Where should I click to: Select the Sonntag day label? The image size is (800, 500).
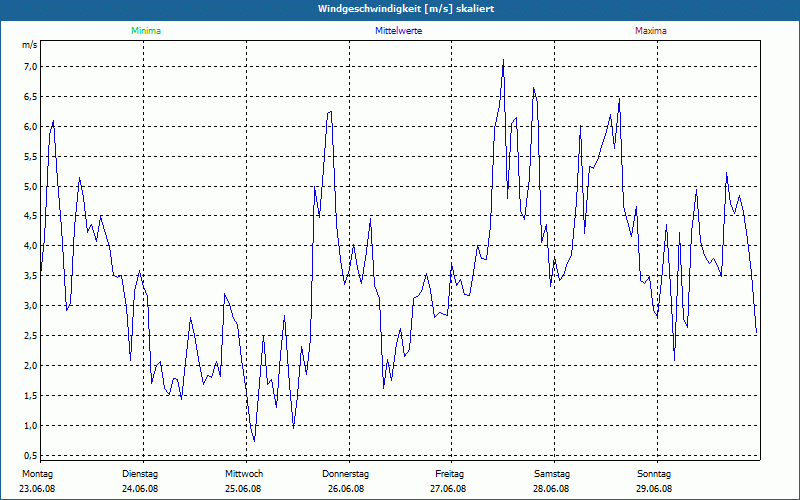(x=654, y=474)
